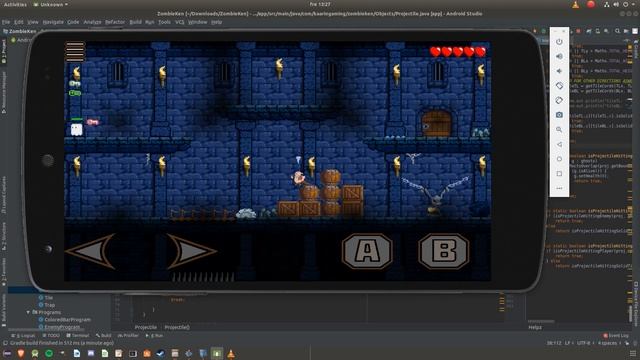Image resolution: width=640 pixels, height=360 pixels.
Task: Tap the game's A action button
Action: pos(367,251)
